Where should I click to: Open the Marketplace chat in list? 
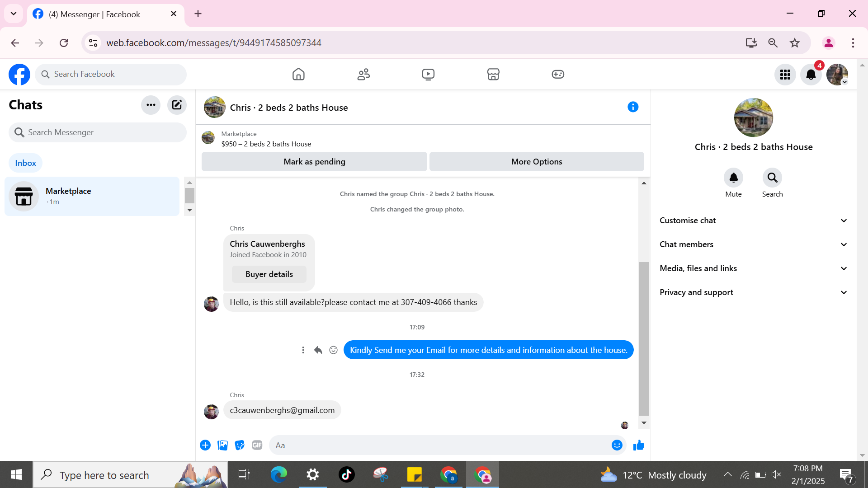92,196
